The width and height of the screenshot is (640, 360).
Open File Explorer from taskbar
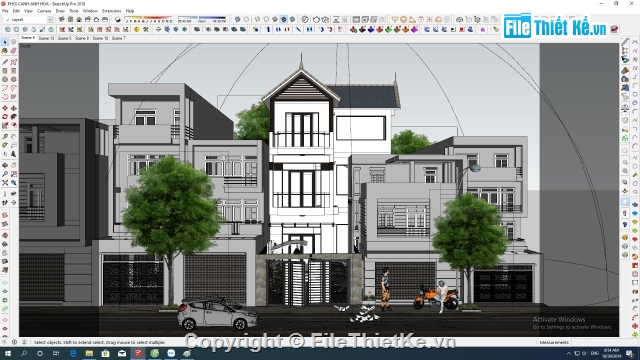click(89, 353)
